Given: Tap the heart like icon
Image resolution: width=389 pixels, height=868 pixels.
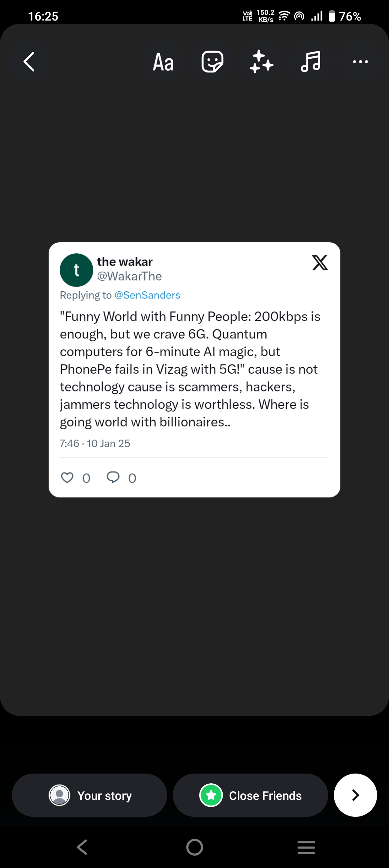Looking at the screenshot, I should [67, 478].
